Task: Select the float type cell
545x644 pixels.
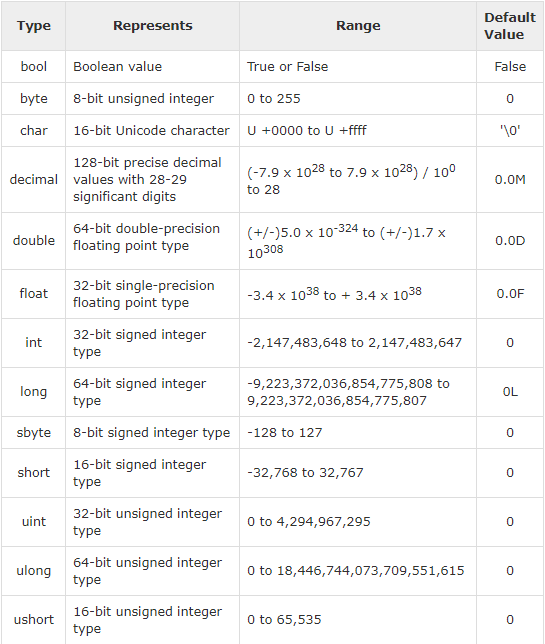Action: [33, 294]
